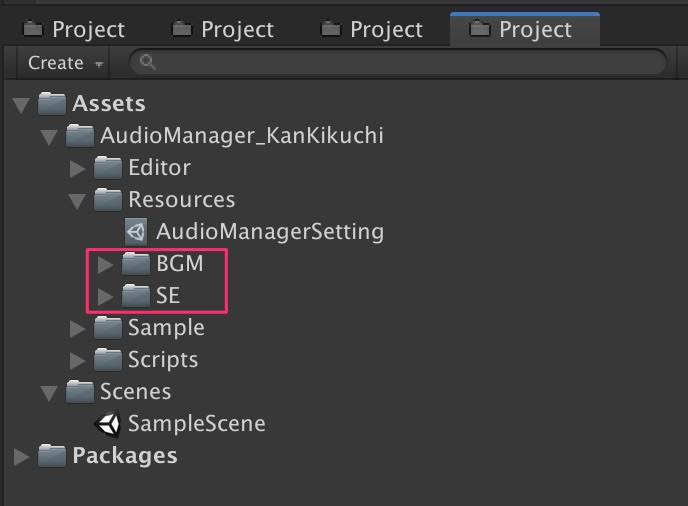Viewport: 688px width, 506px height.
Task: Click the search magnifier icon
Action: (148, 63)
